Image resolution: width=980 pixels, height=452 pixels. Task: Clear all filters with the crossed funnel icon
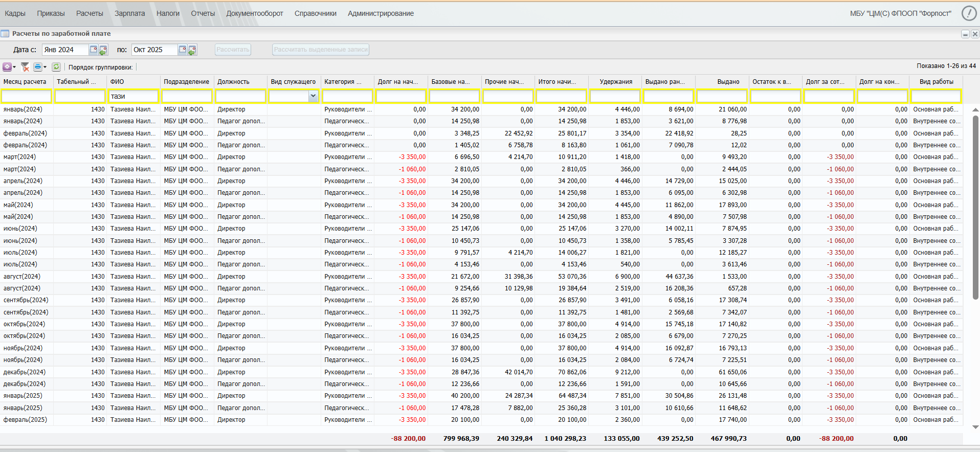[x=25, y=67]
